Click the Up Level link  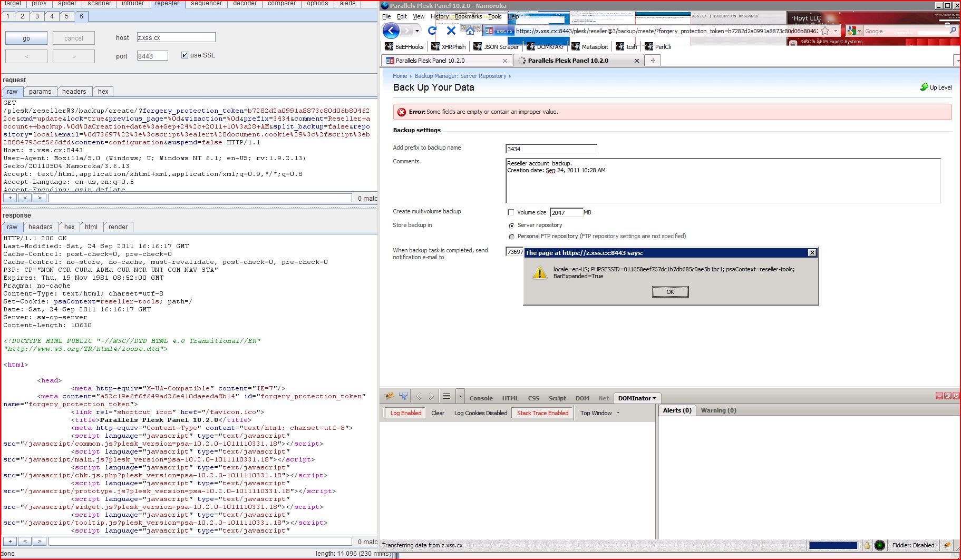936,87
